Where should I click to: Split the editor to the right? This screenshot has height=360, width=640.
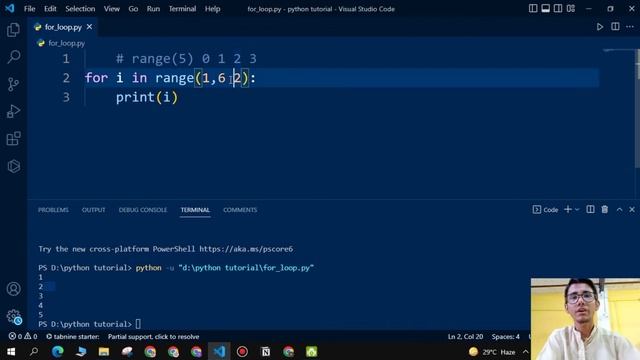coord(615,27)
